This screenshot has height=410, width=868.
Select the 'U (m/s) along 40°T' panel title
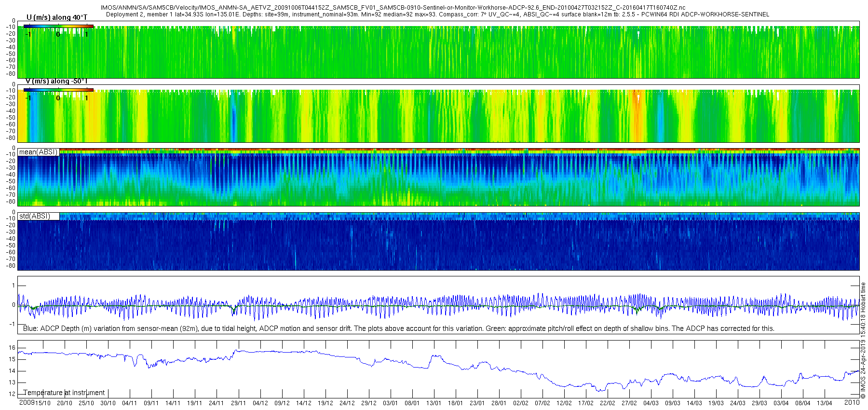57,17
